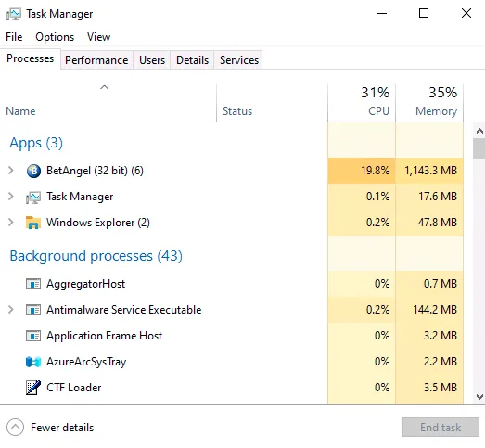The height and width of the screenshot is (448, 485).
Task: Select the AggregatorHost process icon
Action: pyautogui.click(x=33, y=284)
